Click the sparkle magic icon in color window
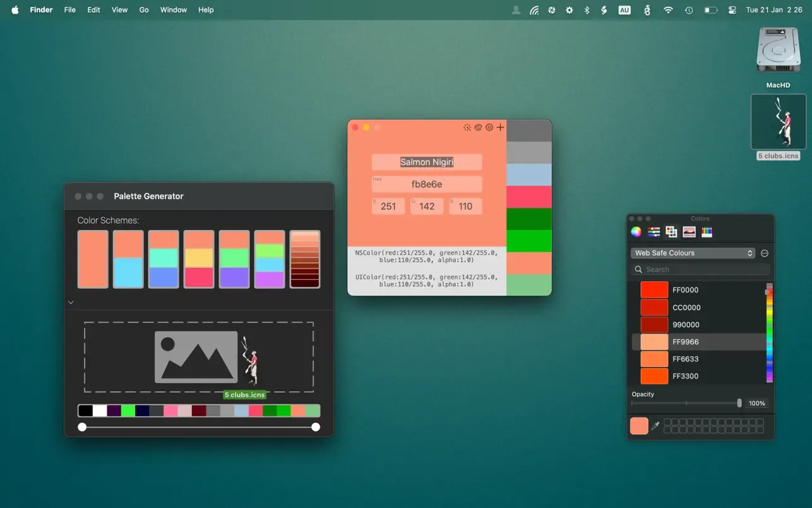Viewport: 812px width, 508px height. click(x=467, y=128)
